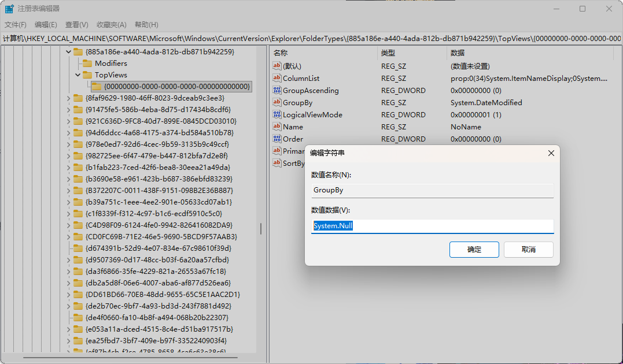Click folder icon of {CD0FC69B-71E2-46e5-9690-5BCD9F57AAB3}
This screenshot has width=623, height=364.
click(x=78, y=236)
